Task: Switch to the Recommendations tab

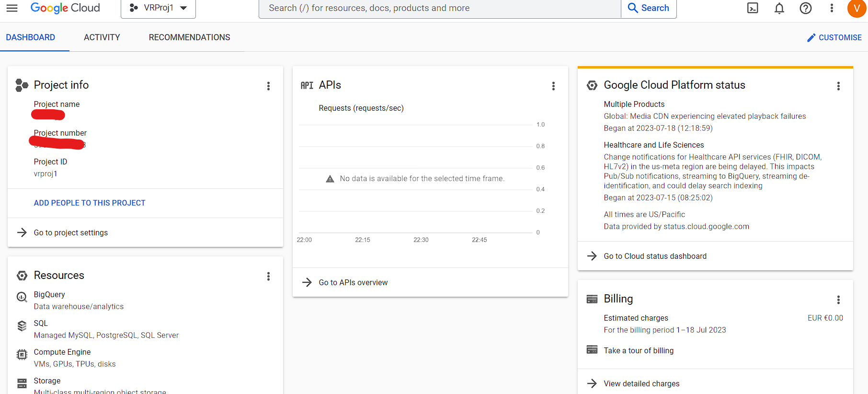Action: tap(189, 37)
